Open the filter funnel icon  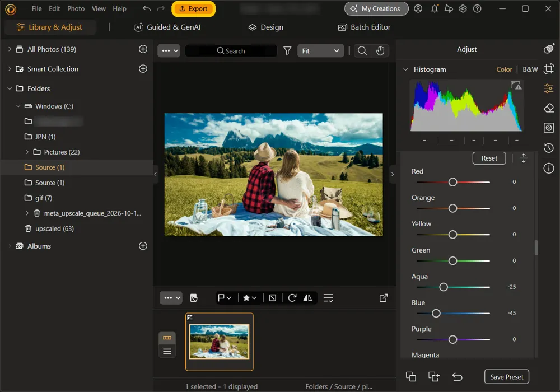click(x=287, y=51)
